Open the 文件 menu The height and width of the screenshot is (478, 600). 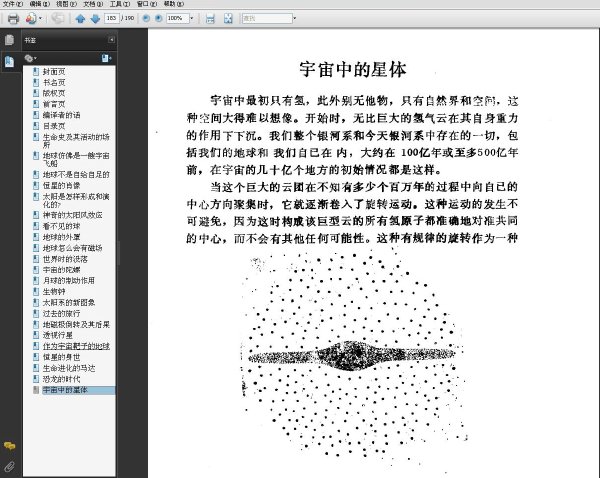pyautogui.click(x=13, y=4)
